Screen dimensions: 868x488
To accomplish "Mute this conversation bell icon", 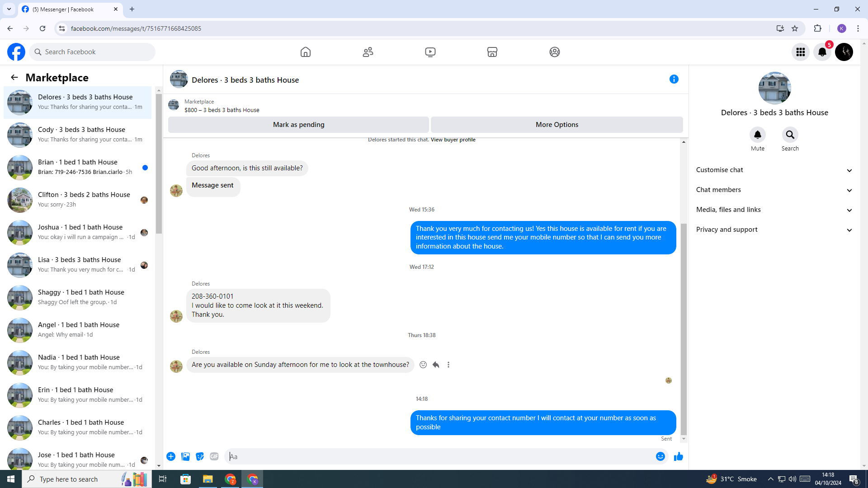I will point(758,135).
